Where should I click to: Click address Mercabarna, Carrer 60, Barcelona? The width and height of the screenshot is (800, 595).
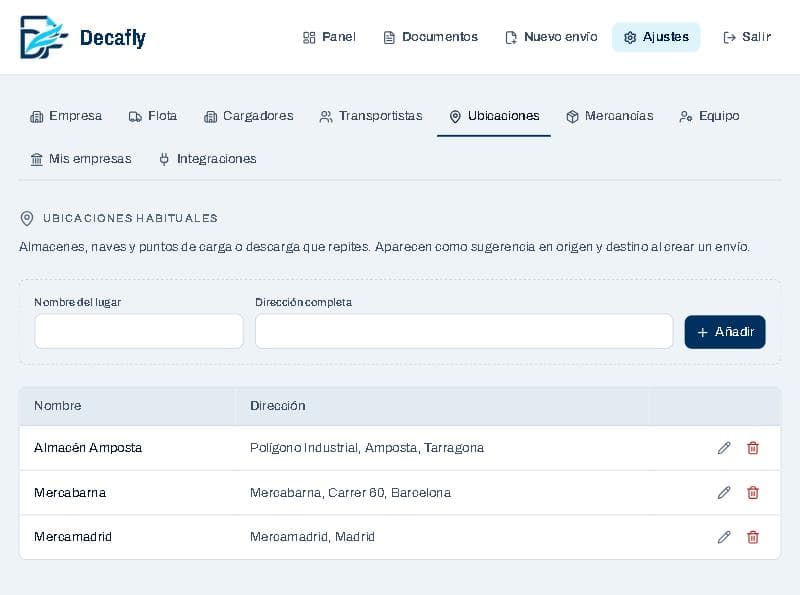coord(351,493)
